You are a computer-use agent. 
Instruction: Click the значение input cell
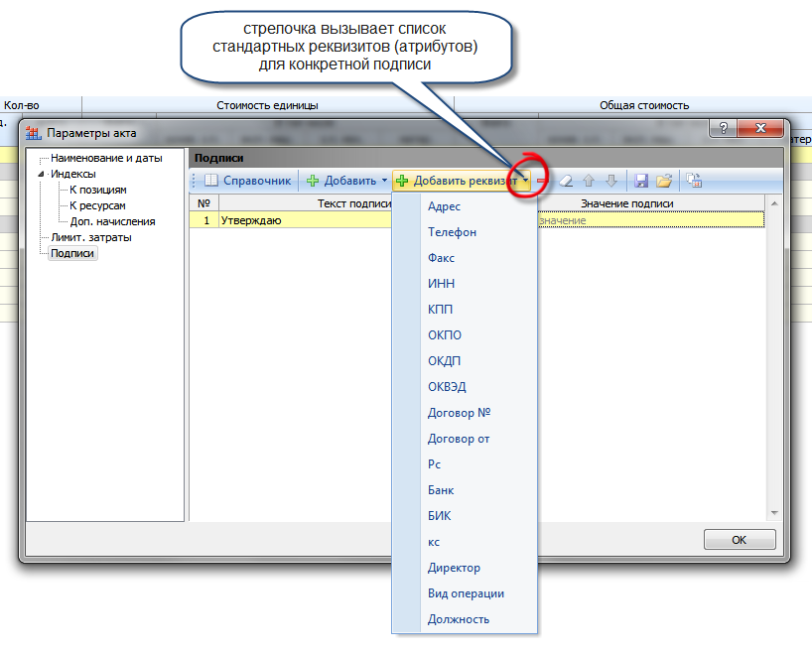pyautogui.click(x=651, y=220)
